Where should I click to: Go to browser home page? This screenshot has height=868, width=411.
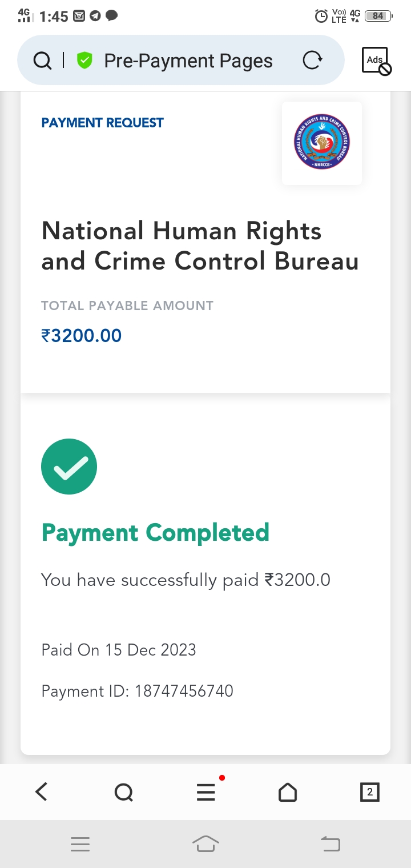point(287,792)
